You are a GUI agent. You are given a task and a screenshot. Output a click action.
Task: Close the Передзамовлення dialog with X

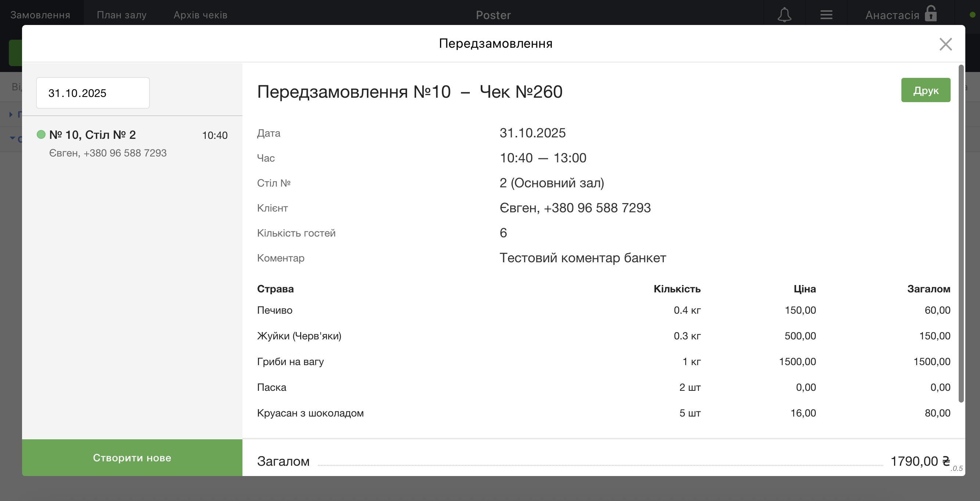[x=945, y=44]
